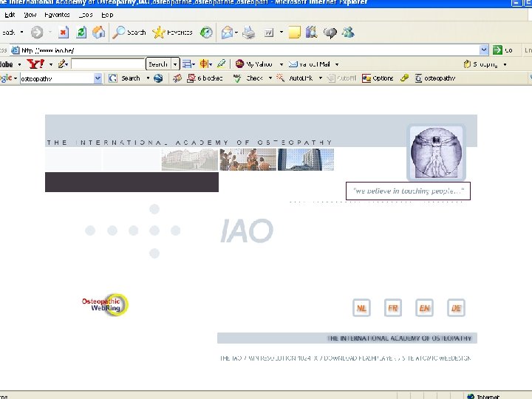
Task: Open the View menu
Action: [x=30, y=15]
